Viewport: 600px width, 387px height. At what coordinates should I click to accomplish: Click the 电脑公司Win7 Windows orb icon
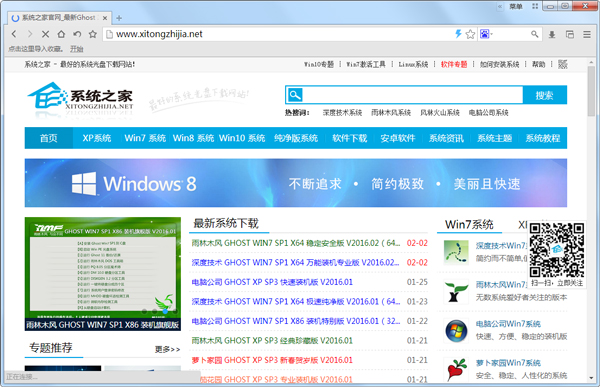pos(456,330)
